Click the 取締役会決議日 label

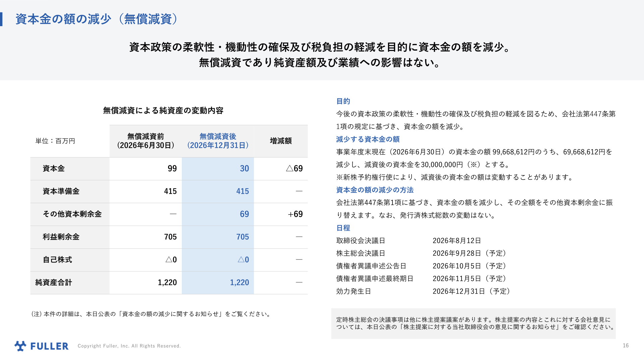pos(361,241)
